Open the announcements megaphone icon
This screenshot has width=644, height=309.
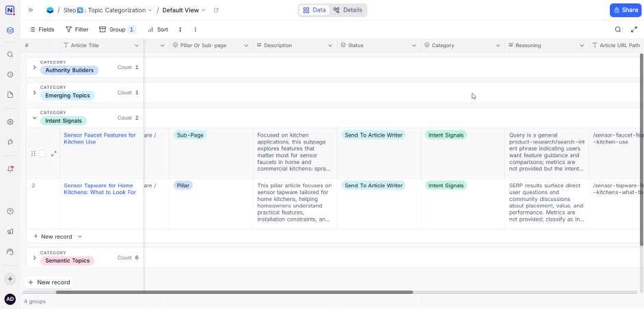[x=10, y=231]
